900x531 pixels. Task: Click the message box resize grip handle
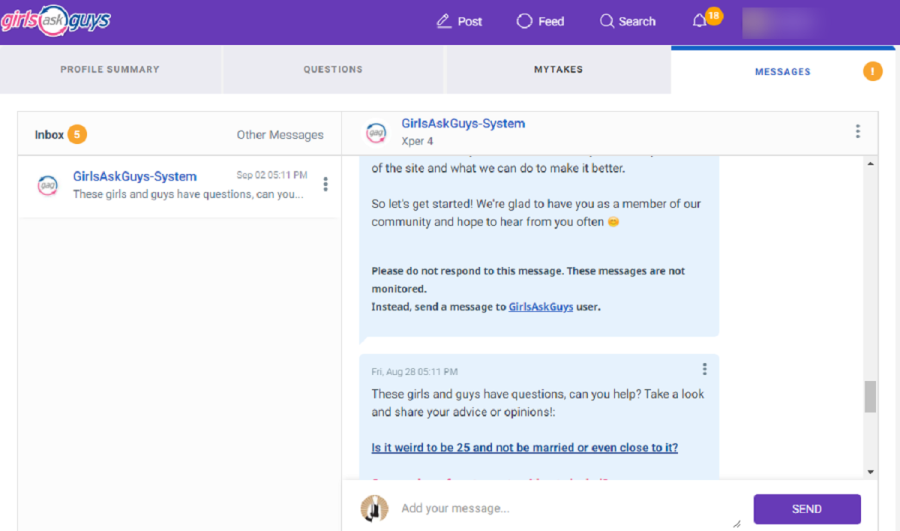737,524
